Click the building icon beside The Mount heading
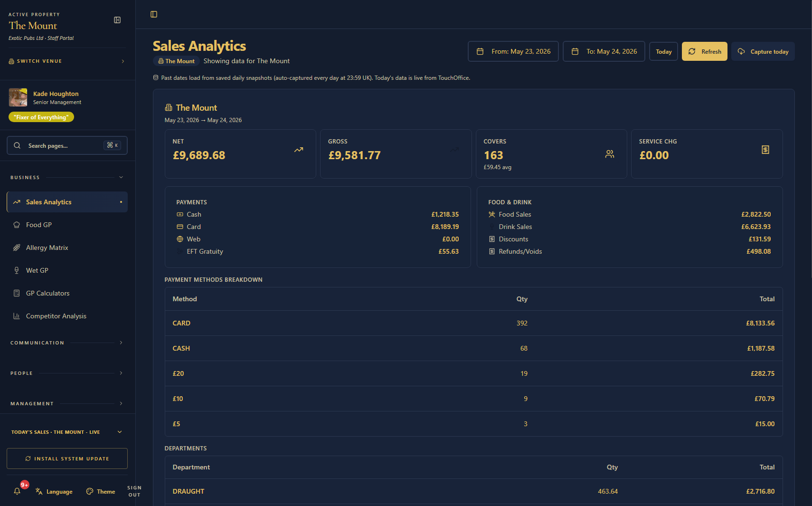812x506 pixels. (x=169, y=108)
